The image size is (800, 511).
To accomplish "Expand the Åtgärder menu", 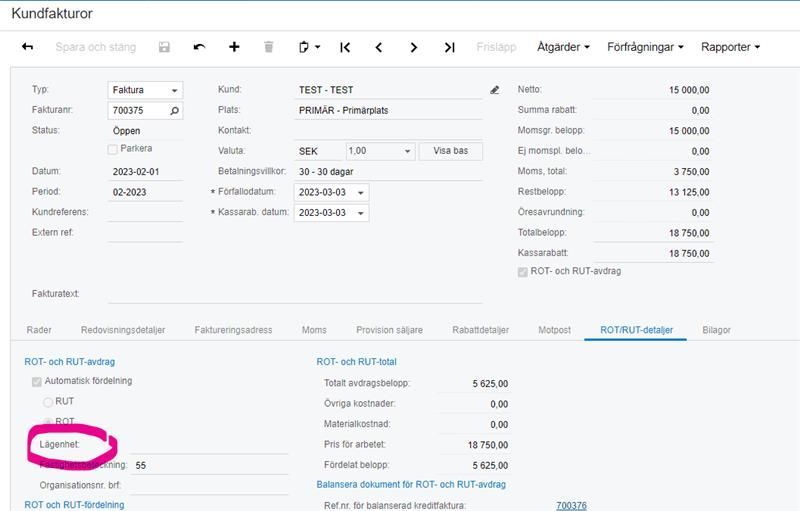I will [563, 47].
